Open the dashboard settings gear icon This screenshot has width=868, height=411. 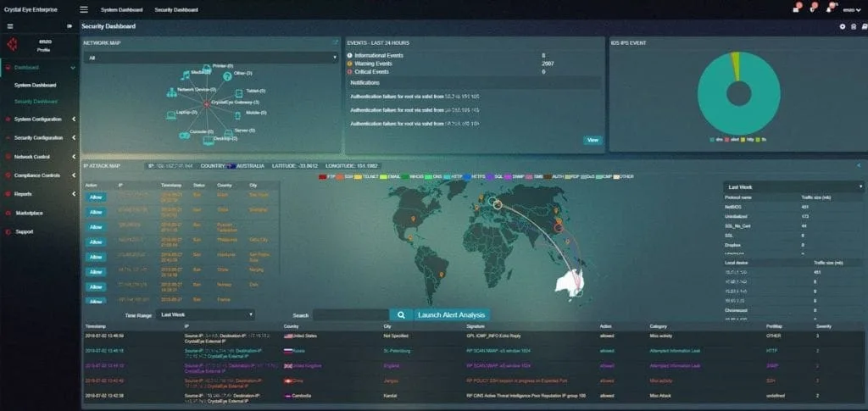(842, 26)
